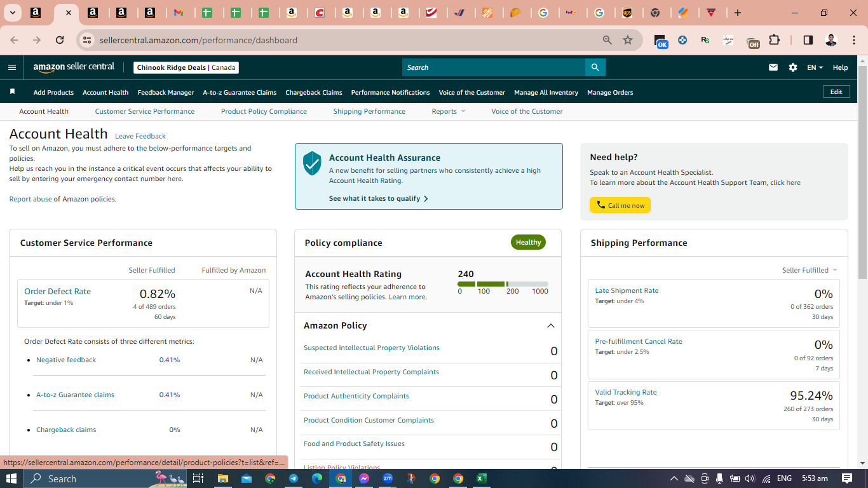Image resolution: width=868 pixels, height=488 pixels.
Task: Switch to the Gmail browser tab
Action: (179, 13)
